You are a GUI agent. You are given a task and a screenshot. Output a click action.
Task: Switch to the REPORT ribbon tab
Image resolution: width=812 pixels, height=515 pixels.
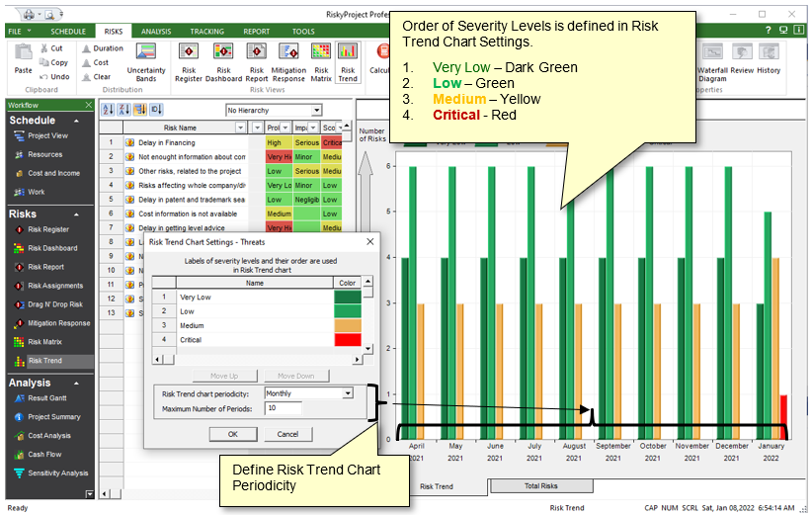(257, 31)
